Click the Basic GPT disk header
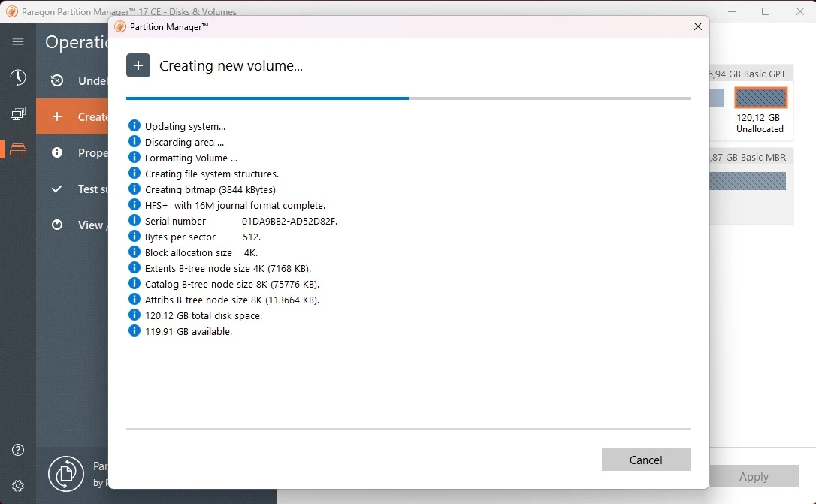Image resolution: width=816 pixels, height=504 pixels. coord(750,74)
